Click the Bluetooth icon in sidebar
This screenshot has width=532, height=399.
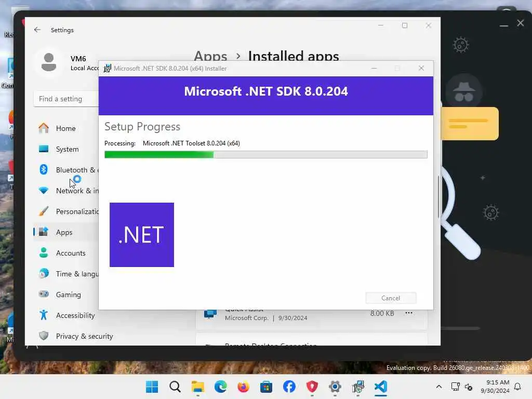click(x=44, y=169)
